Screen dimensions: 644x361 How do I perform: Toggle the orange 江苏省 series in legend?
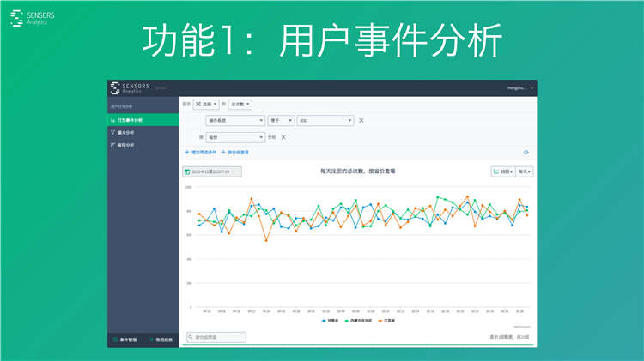[x=387, y=320]
